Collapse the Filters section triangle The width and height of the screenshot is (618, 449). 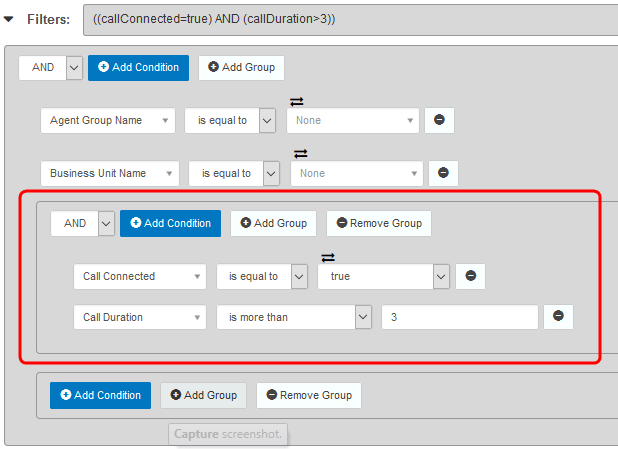pyautogui.click(x=9, y=18)
